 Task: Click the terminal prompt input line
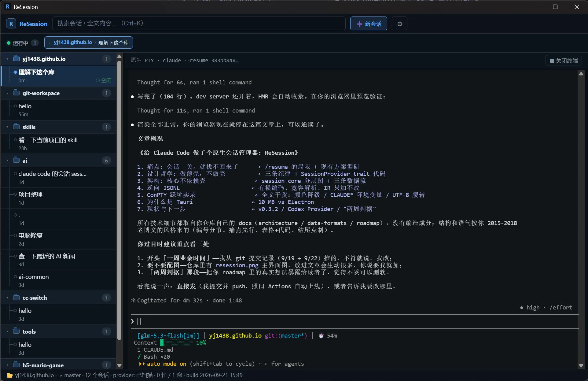coord(355,321)
